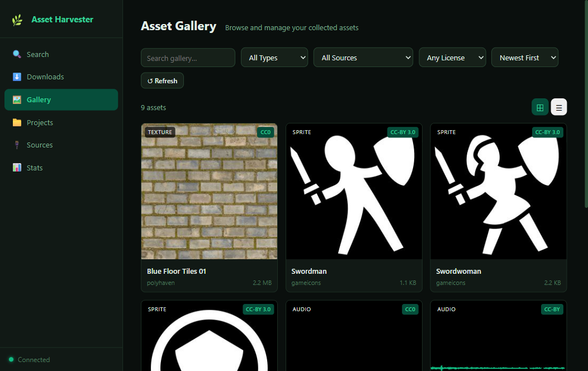Open the Swordwoman sprite thumbnail
588x371 pixels.
pyautogui.click(x=499, y=191)
